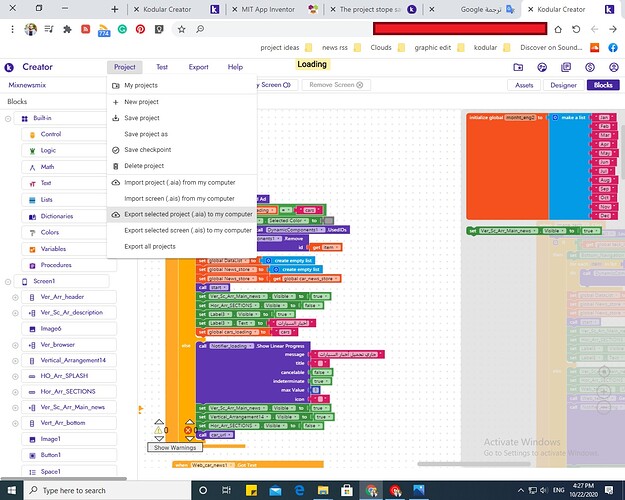Click the red error indicator icon
Screen dimensions: 625x500
coord(188,431)
